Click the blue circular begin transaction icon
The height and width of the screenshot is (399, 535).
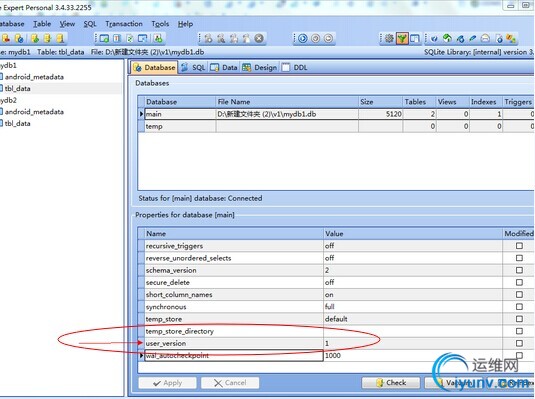click(x=302, y=38)
